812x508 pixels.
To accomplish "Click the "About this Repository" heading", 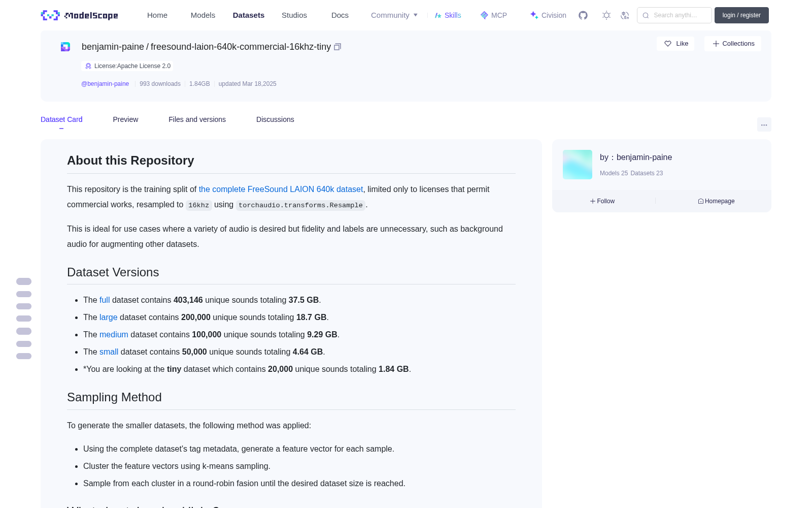I will pos(130,161).
